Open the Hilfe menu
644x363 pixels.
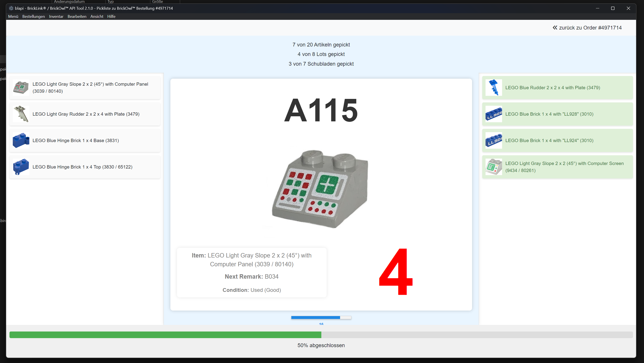click(x=111, y=17)
